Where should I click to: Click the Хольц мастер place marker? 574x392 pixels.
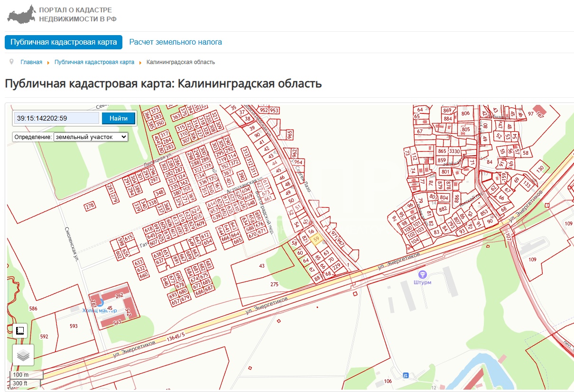[100, 302]
